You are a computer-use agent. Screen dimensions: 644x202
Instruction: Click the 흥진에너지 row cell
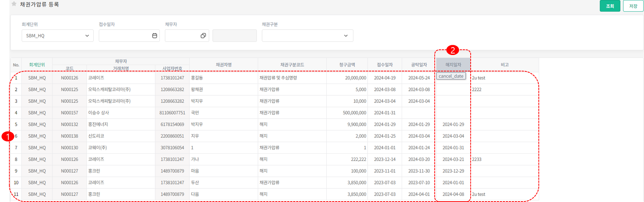[98, 124]
